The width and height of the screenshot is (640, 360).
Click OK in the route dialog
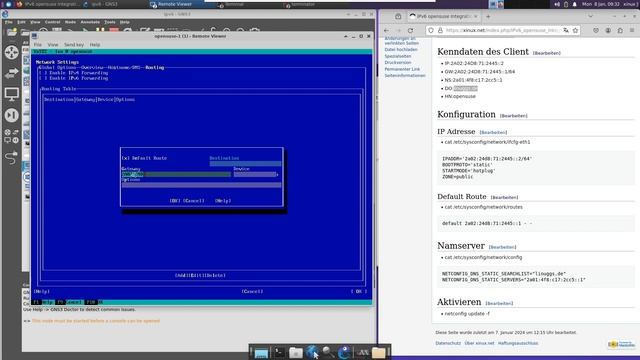(175, 201)
